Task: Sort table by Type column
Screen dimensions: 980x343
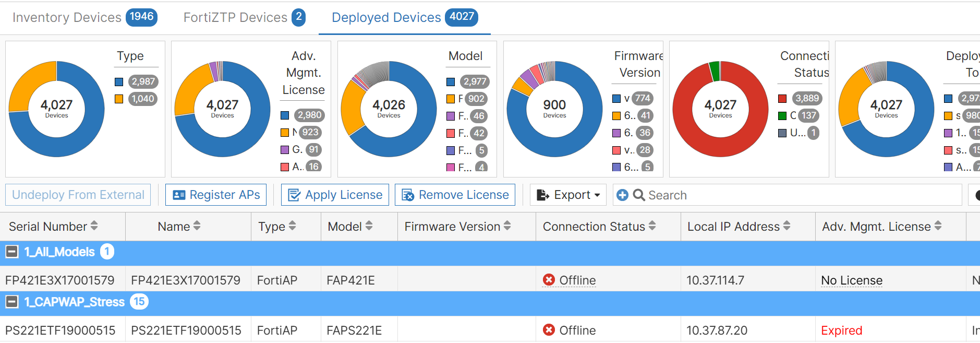Action: pos(292,226)
